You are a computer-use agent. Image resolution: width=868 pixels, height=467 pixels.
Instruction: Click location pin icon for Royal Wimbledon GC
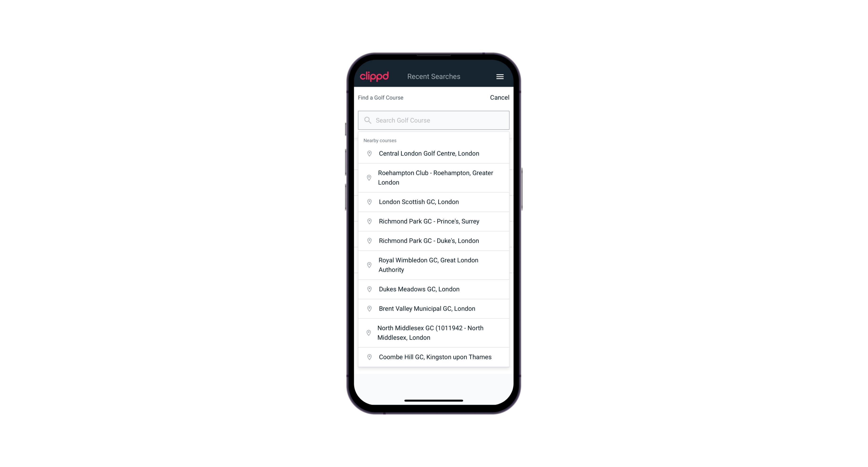tap(370, 265)
